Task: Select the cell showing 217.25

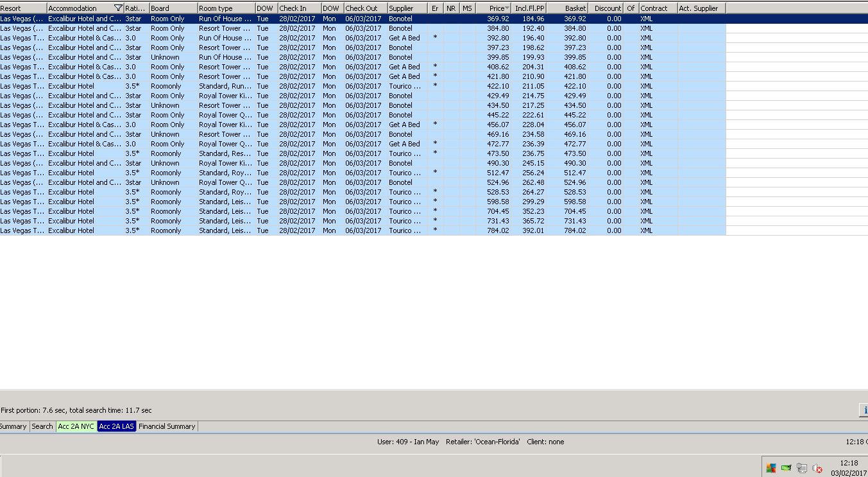Action: [529, 105]
